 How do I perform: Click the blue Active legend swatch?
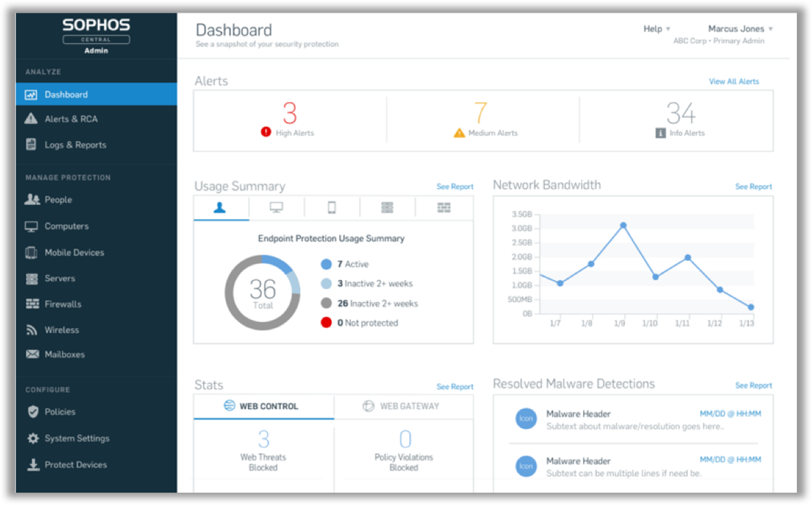(x=326, y=264)
